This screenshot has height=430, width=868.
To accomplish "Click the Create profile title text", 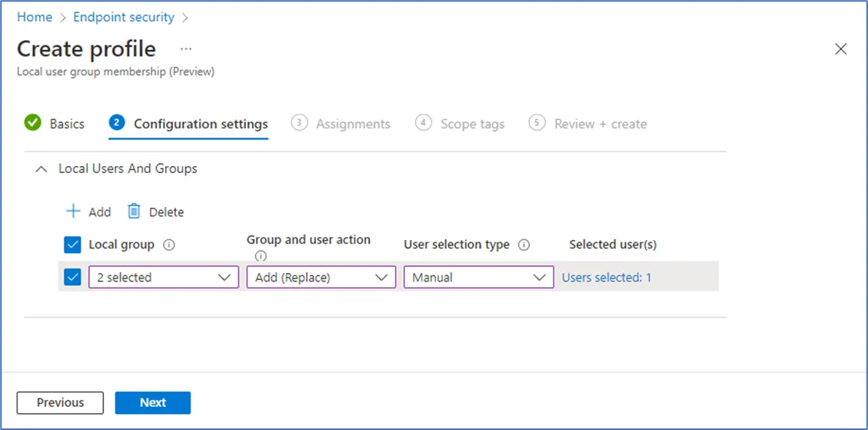I will click(x=86, y=49).
